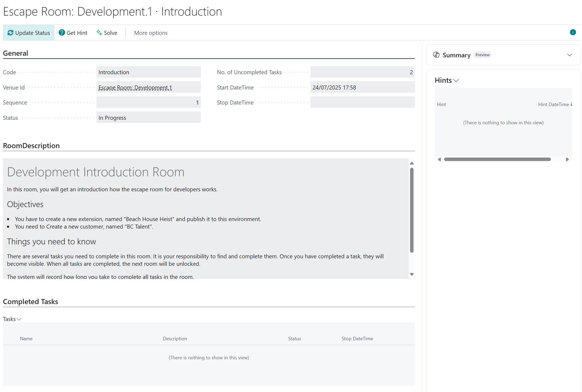Click the Preview badge next to Summary
This screenshot has width=582, height=392.
(482, 55)
